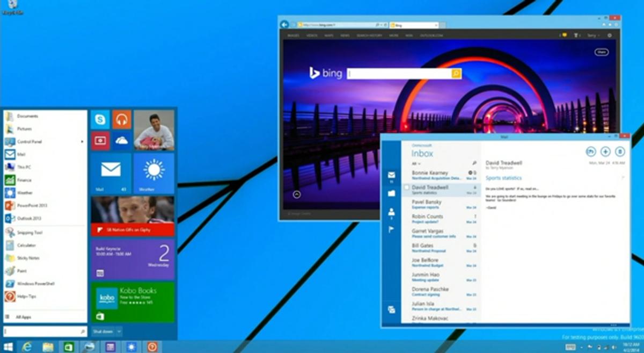
Task: Open the Images tab on Bing
Action: [293, 35]
